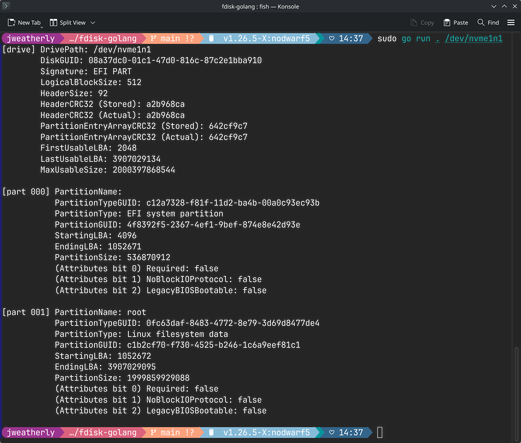
Task: Click the terminal scrollbar handle
Action: click(516, 394)
